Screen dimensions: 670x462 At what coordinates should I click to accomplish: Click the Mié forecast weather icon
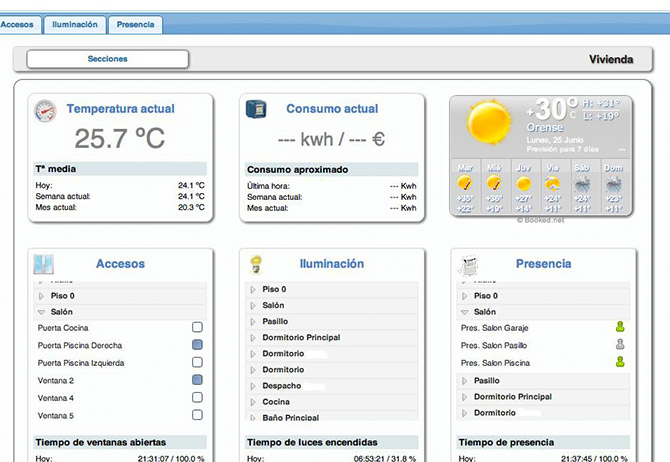[494, 183]
